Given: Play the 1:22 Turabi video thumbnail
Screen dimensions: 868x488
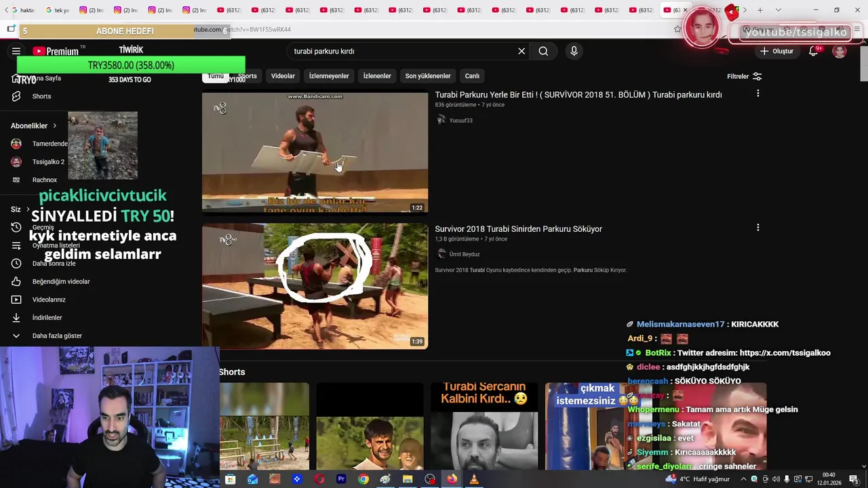Looking at the screenshot, I should (x=315, y=152).
